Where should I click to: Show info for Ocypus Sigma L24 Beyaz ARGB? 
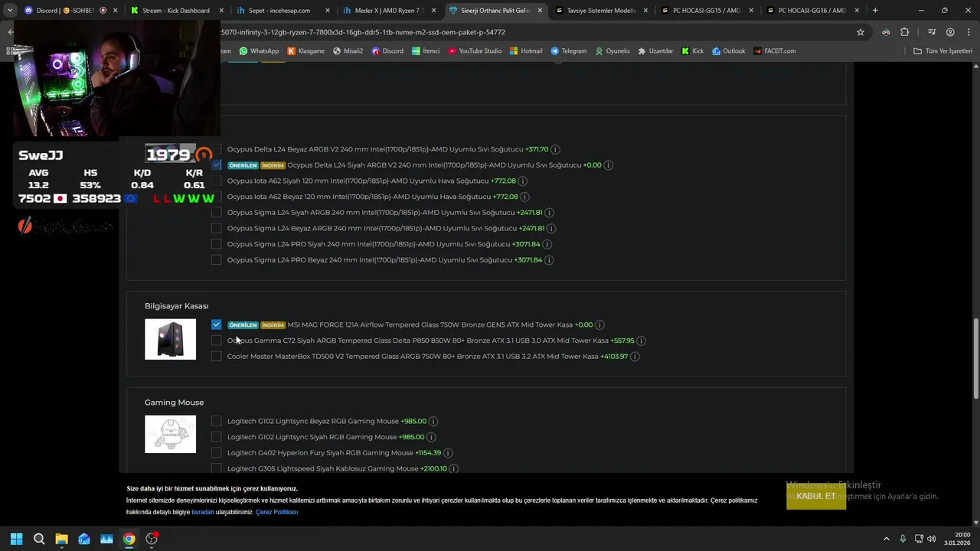click(551, 229)
